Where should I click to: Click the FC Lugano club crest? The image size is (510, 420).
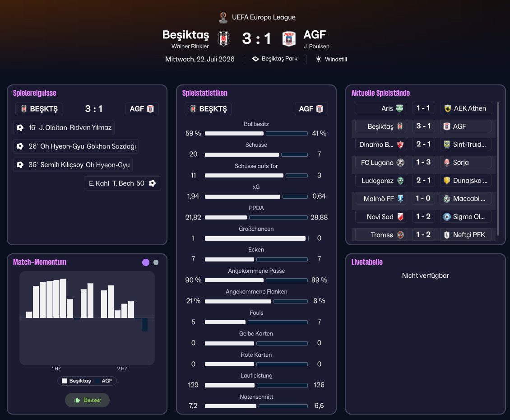click(x=400, y=163)
